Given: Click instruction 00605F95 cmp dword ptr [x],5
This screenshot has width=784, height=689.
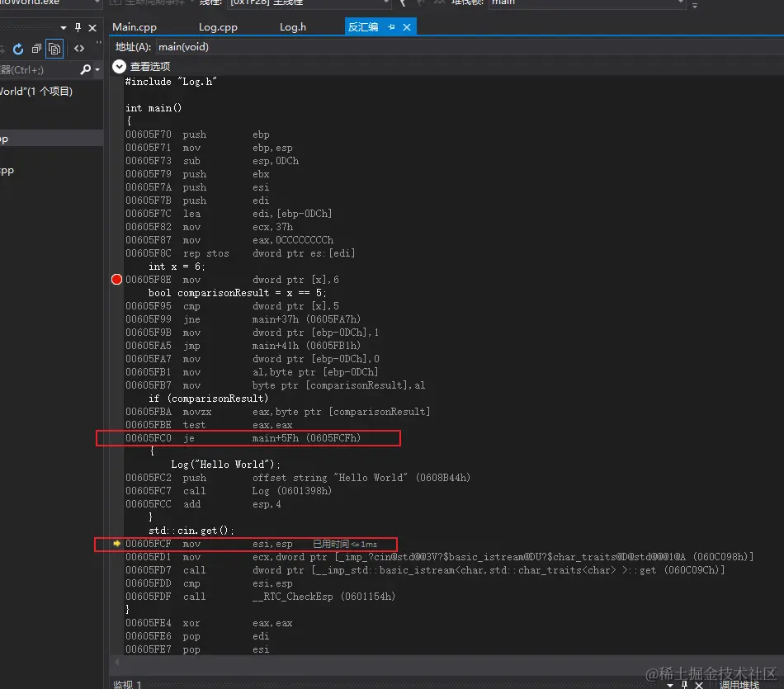Looking at the screenshot, I should 232,306.
